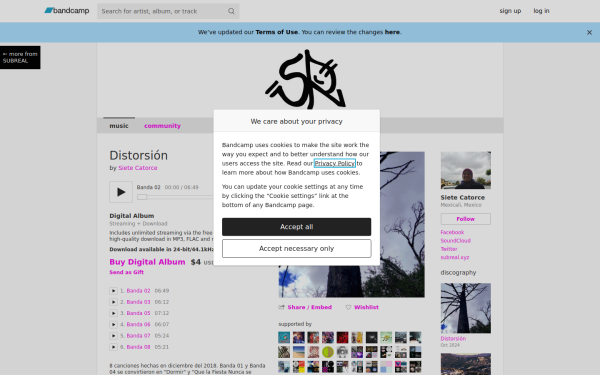
Task: Review changes via the 'here' link
Action: [x=392, y=32]
